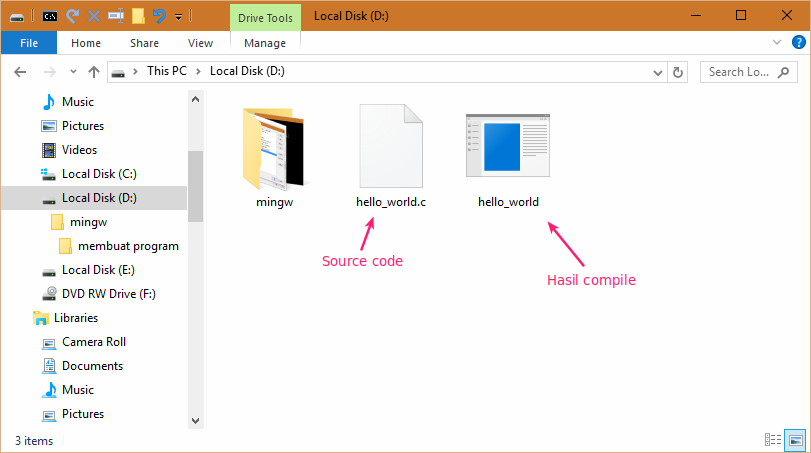Switch to details view in status bar
811x453 pixels.
tap(773, 440)
